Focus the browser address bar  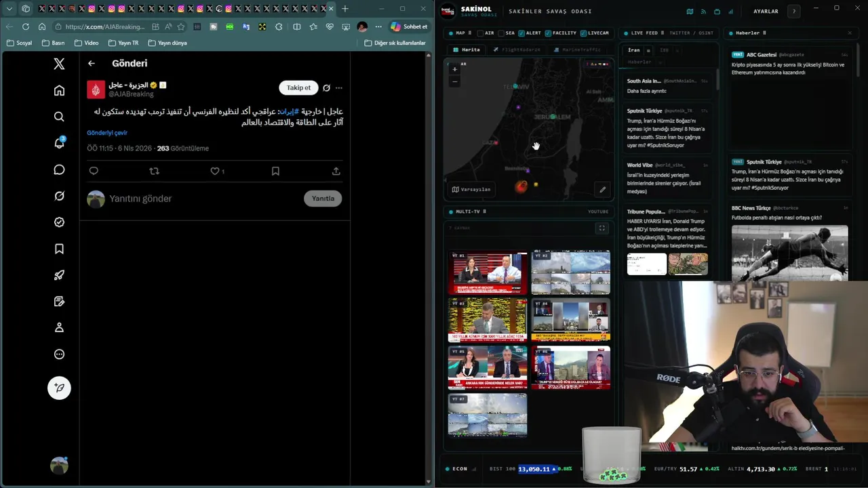click(105, 26)
